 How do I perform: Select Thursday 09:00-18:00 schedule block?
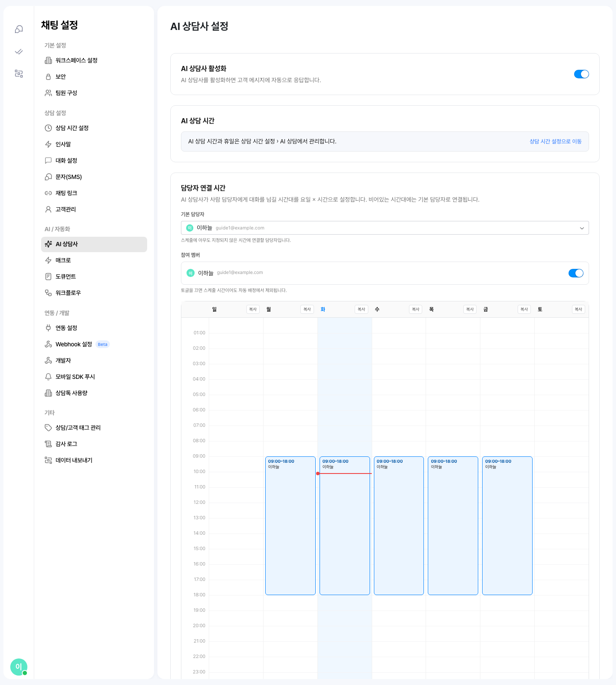(x=453, y=526)
